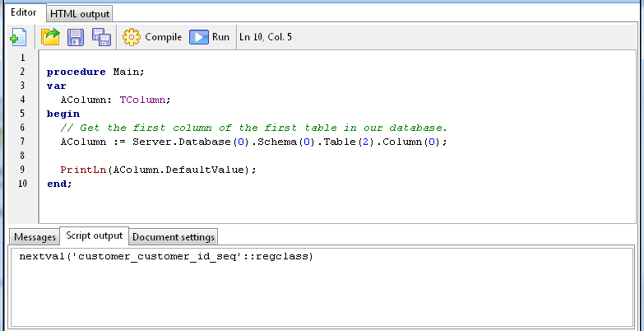Compile the script using gear icon
The width and height of the screenshot is (644, 331).
(132, 37)
